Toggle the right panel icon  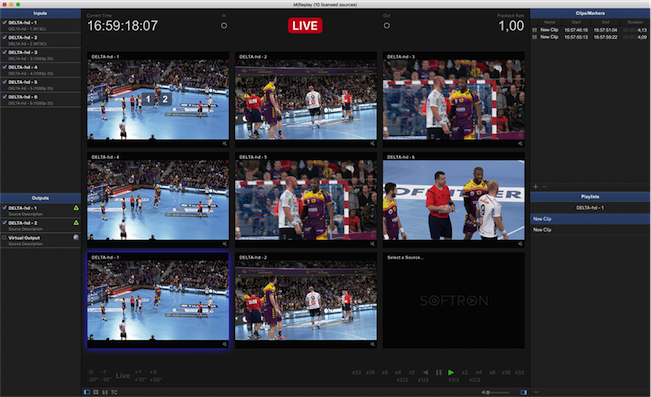pos(524,392)
